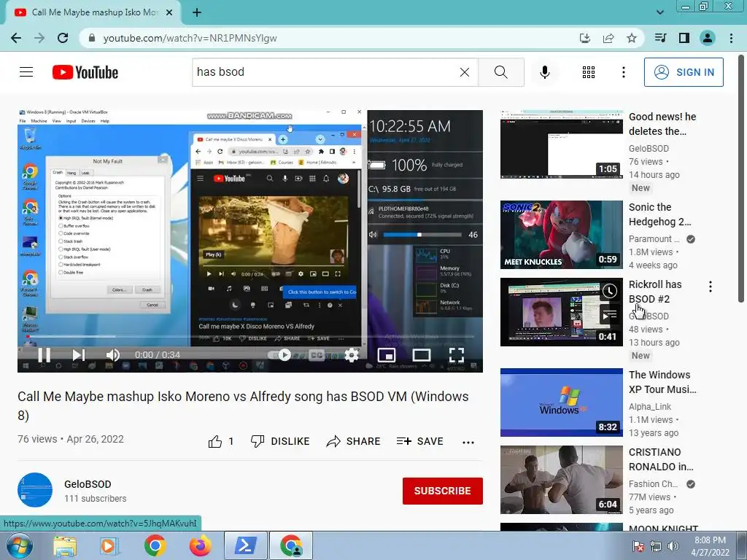Open the GeloBSOD channel name link
747x560 pixels.
click(x=88, y=484)
